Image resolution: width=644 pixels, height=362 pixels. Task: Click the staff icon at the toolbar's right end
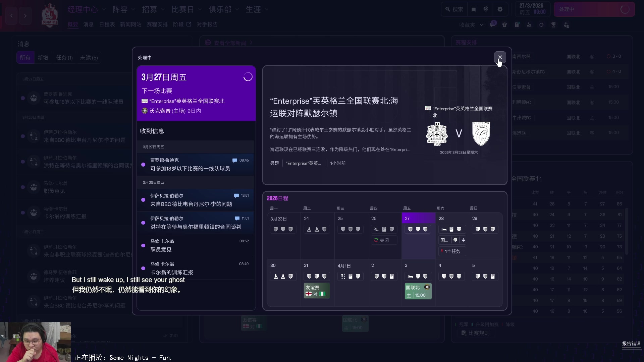[567, 25]
